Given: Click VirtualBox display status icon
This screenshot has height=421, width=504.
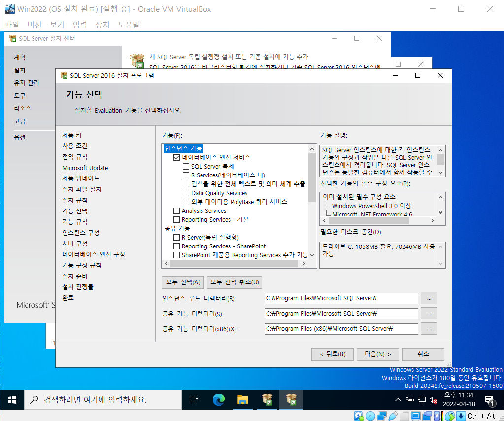Looking at the screenshot, I should 416,416.
